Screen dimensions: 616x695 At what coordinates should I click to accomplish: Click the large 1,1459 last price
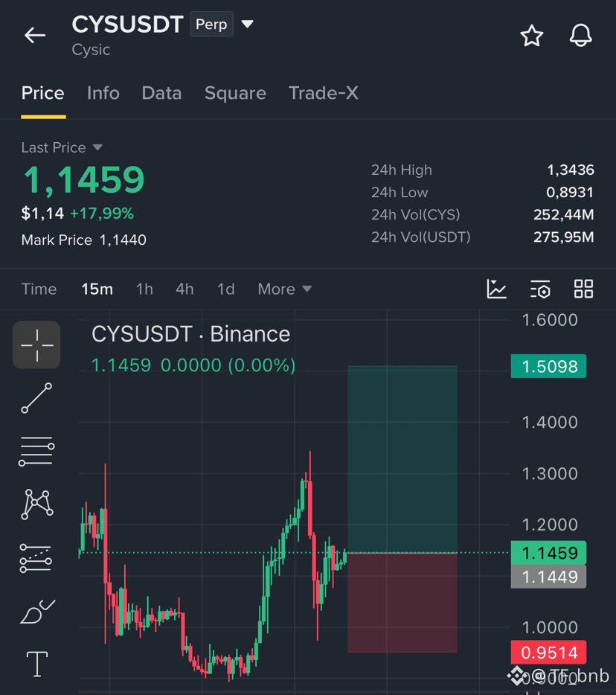(84, 180)
